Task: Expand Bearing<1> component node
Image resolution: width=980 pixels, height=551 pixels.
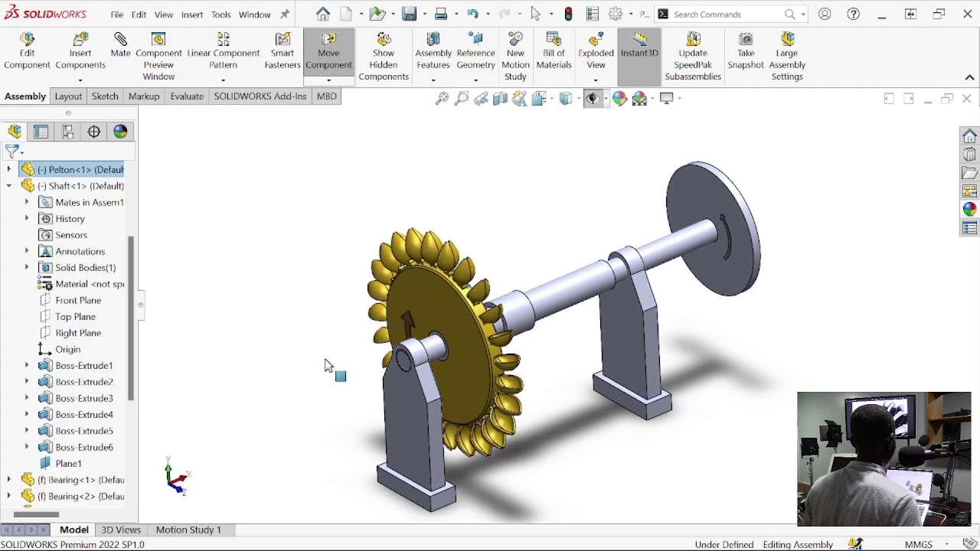Action: [x=8, y=480]
